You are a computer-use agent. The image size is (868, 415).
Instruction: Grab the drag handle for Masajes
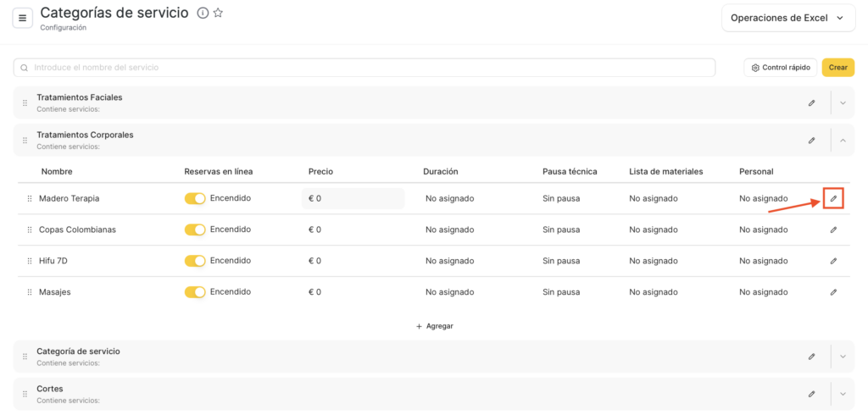[29, 292]
